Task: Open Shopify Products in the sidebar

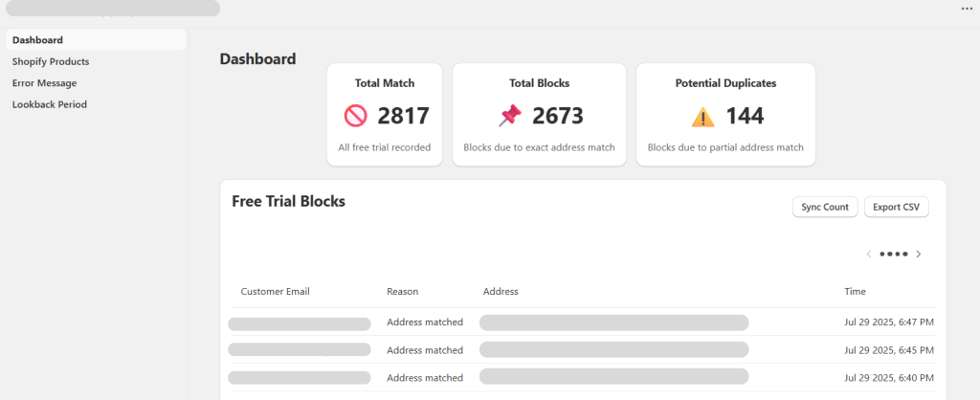Action: click(x=51, y=61)
